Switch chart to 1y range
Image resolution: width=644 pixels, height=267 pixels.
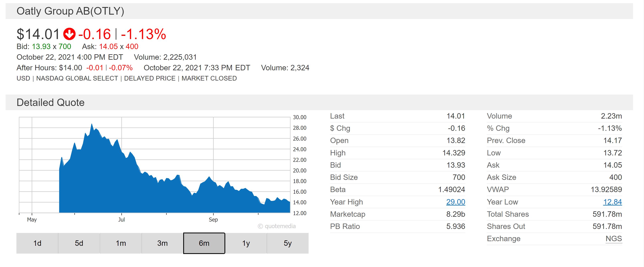(246, 243)
